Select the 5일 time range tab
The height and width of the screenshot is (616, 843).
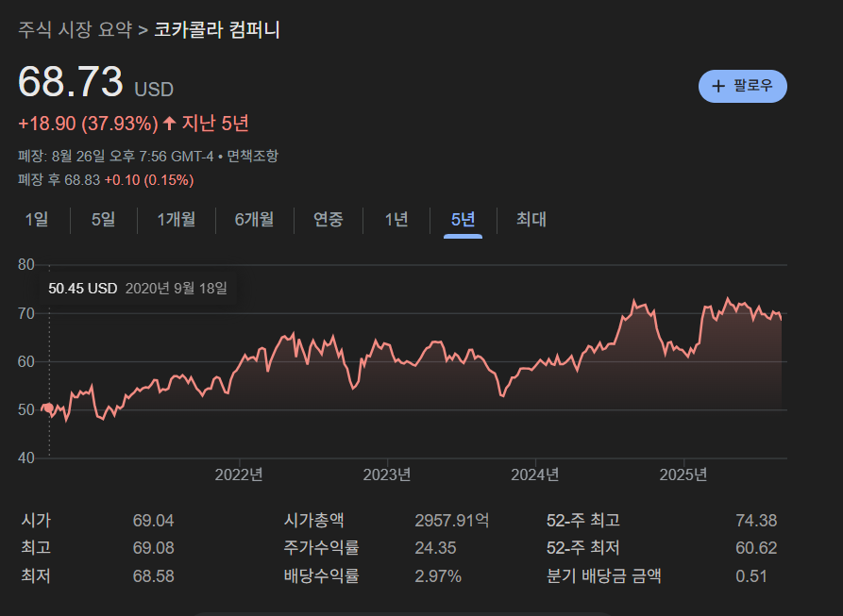103,220
